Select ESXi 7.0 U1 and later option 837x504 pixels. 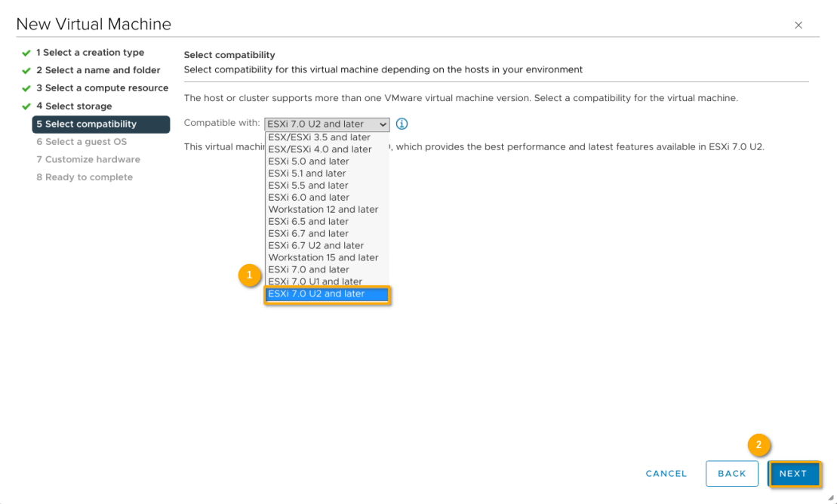coord(315,281)
